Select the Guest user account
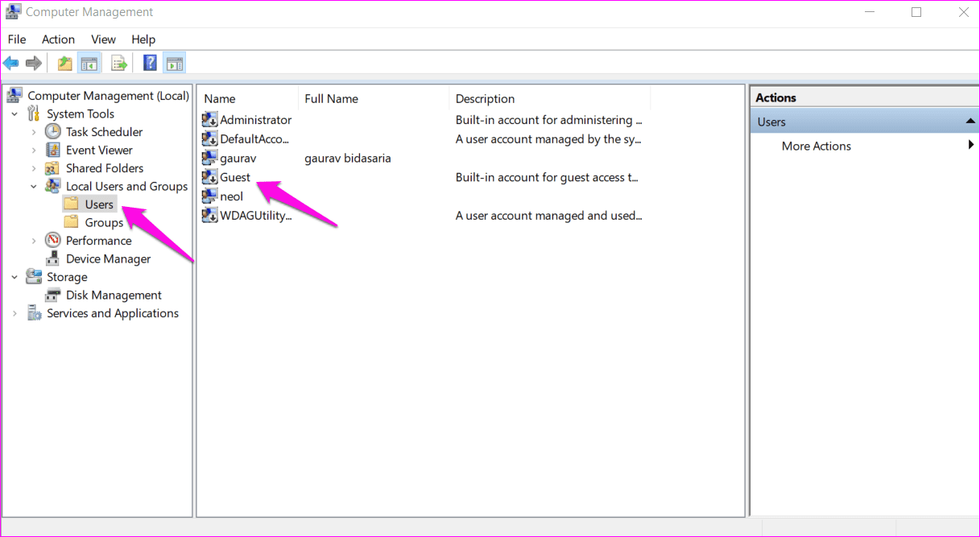Viewport: 980px width, 537px height. pyautogui.click(x=234, y=177)
